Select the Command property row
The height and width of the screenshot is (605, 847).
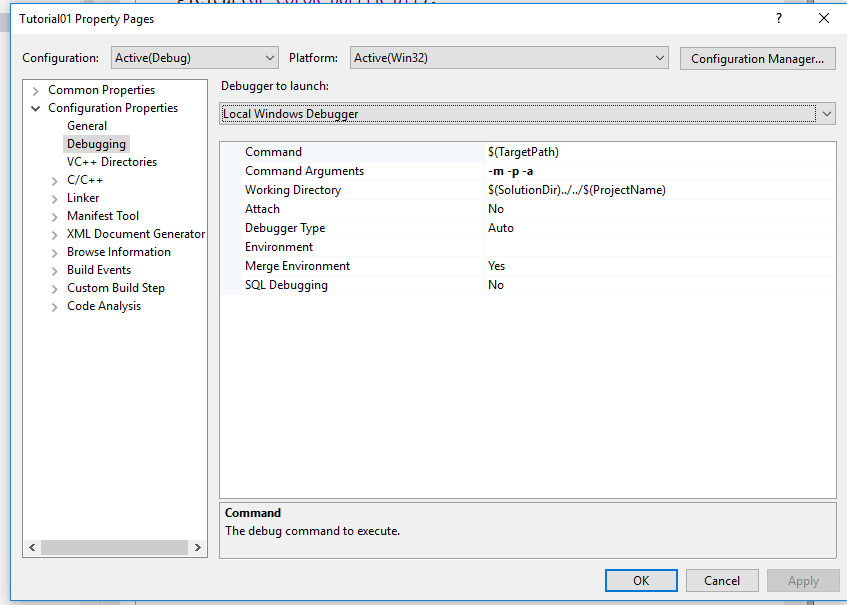tap(528, 152)
